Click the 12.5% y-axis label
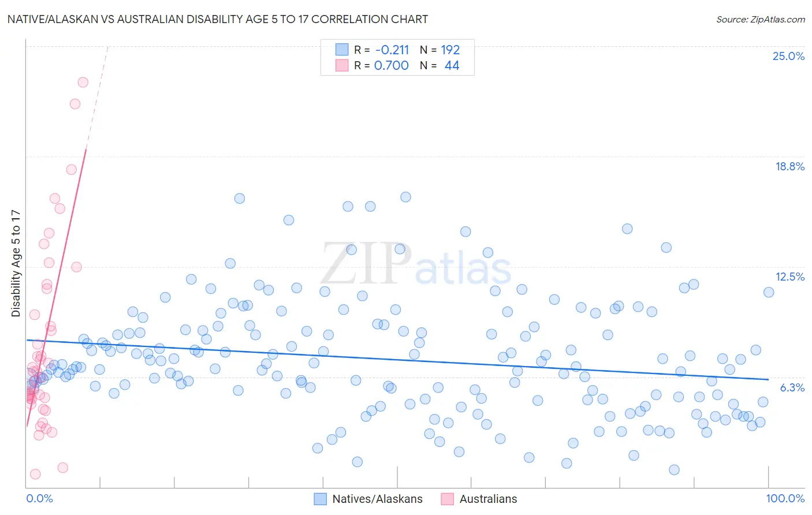Image resolution: width=812 pixels, height=515 pixels. 789,277
